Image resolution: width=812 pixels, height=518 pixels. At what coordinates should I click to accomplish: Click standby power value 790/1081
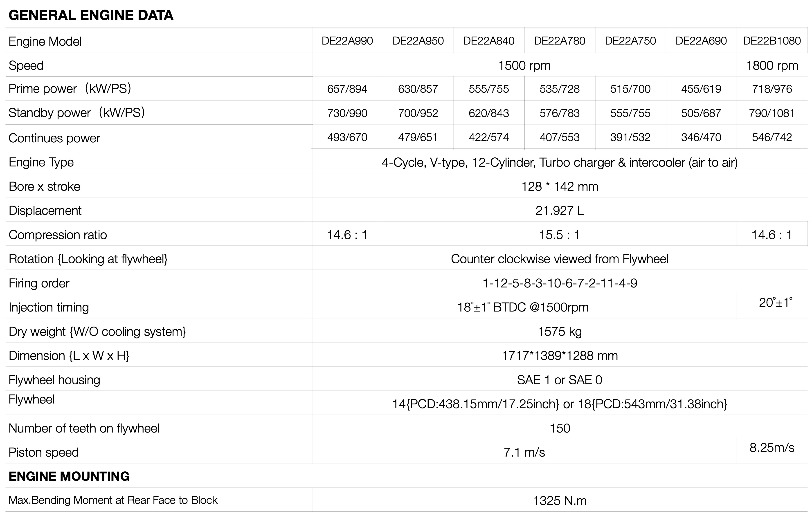tap(772, 113)
